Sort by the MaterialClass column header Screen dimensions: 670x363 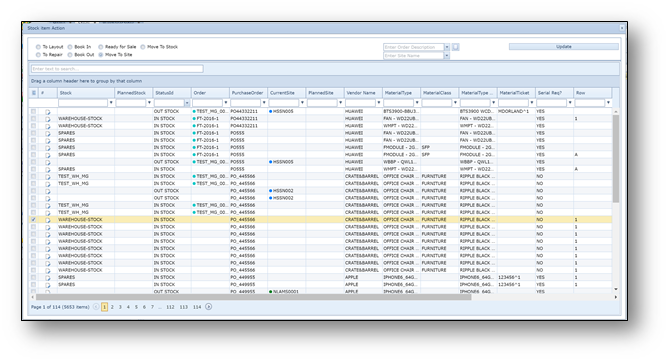point(440,93)
